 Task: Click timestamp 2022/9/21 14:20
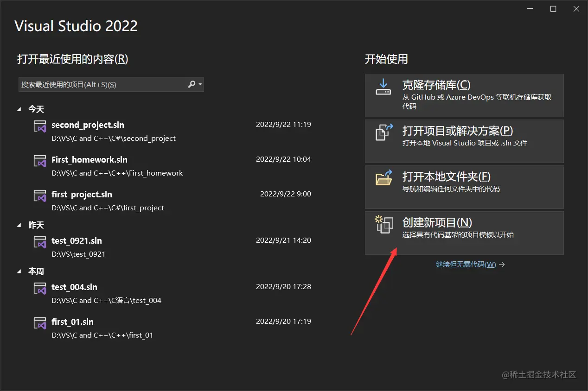(x=283, y=240)
